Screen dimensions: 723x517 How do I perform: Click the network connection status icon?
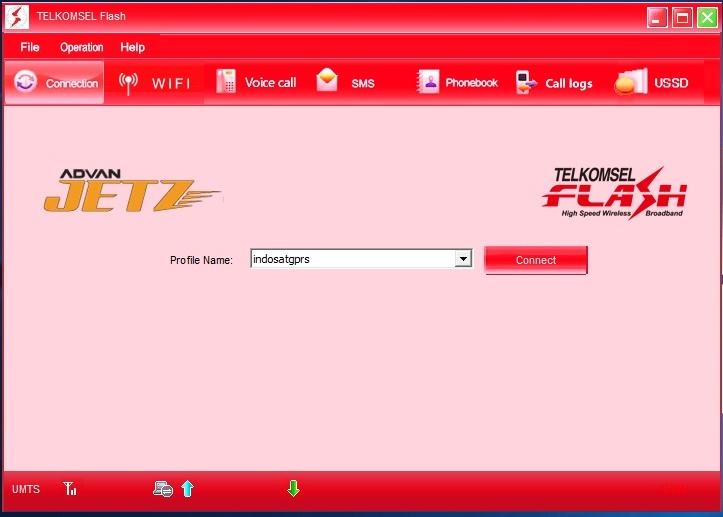(163, 489)
